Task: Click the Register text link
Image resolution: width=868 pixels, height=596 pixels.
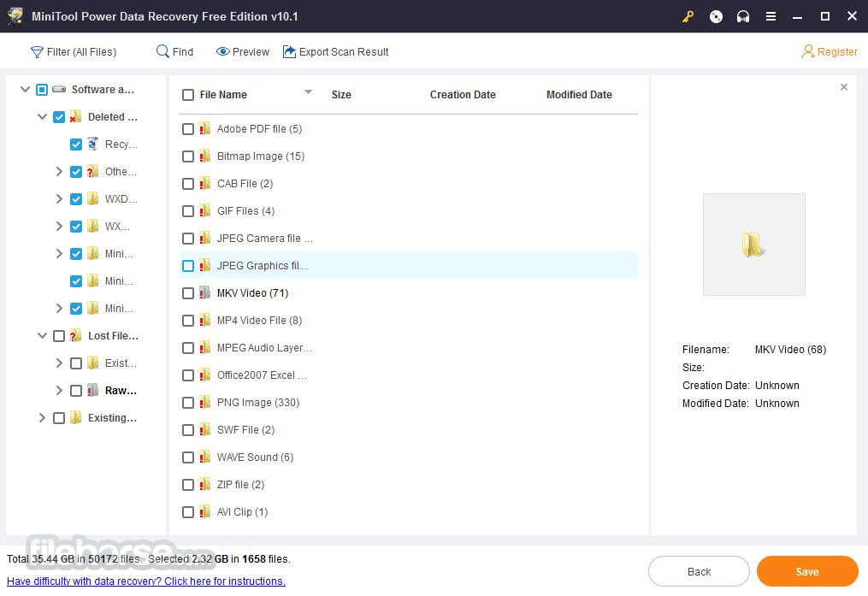Action: point(837,52)
